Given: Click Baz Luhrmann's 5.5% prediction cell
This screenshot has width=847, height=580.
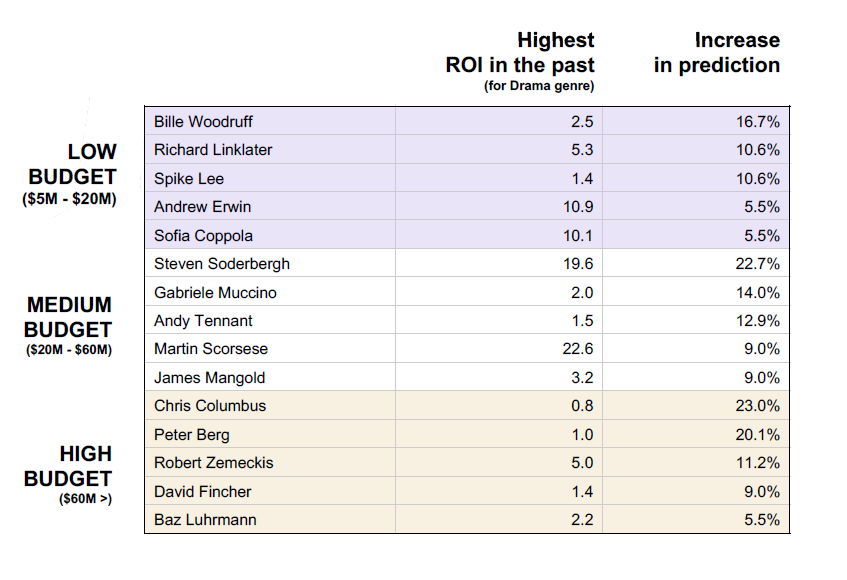Looking at the screenshot, I should pyautogui.click(x=764, y=520).
